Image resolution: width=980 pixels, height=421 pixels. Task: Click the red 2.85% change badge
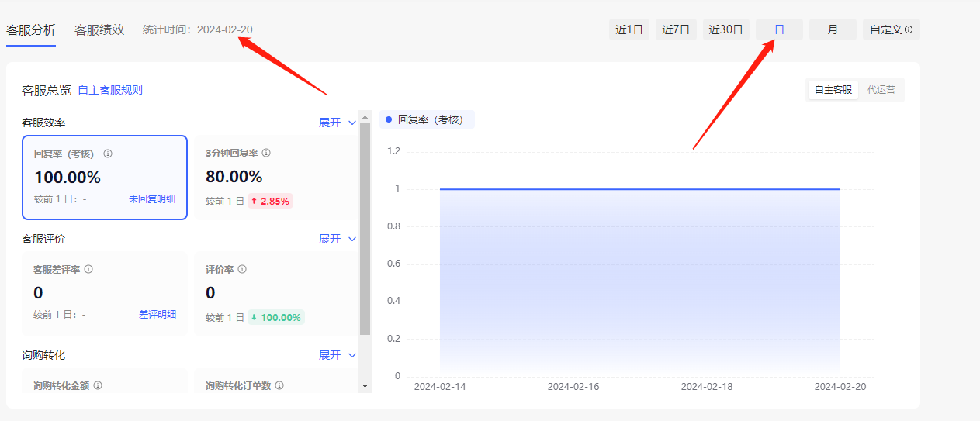pyautogui.click(x=270, y=201)
